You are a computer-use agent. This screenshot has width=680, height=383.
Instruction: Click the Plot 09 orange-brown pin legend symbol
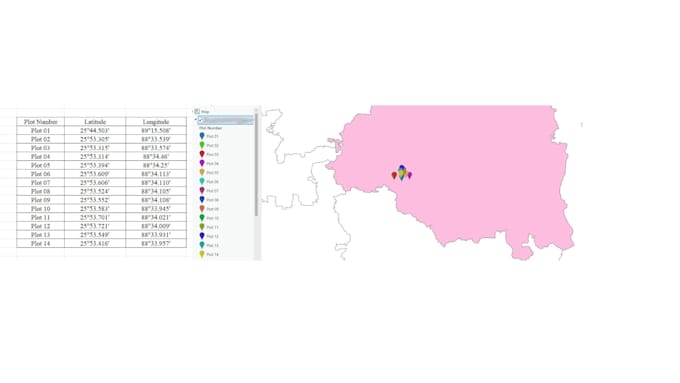click(x=202, y=209)
